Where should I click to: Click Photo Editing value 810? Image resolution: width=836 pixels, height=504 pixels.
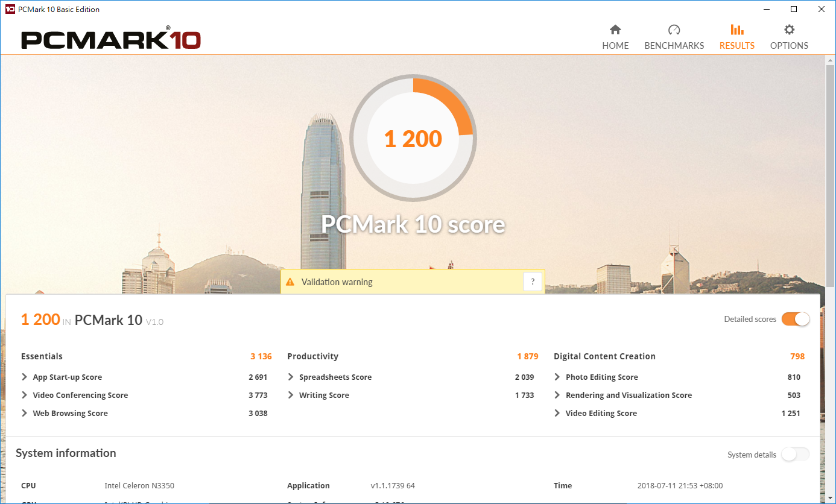[x=794, y=377]
